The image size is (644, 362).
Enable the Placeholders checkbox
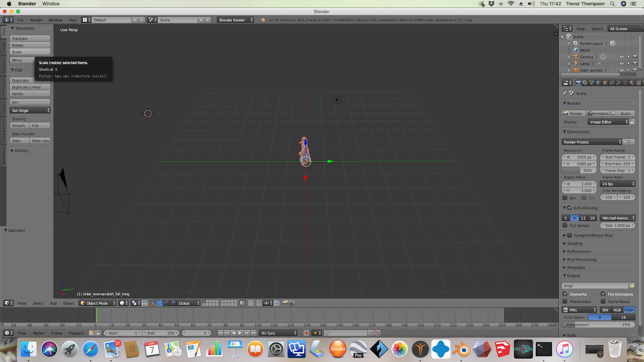565,301
